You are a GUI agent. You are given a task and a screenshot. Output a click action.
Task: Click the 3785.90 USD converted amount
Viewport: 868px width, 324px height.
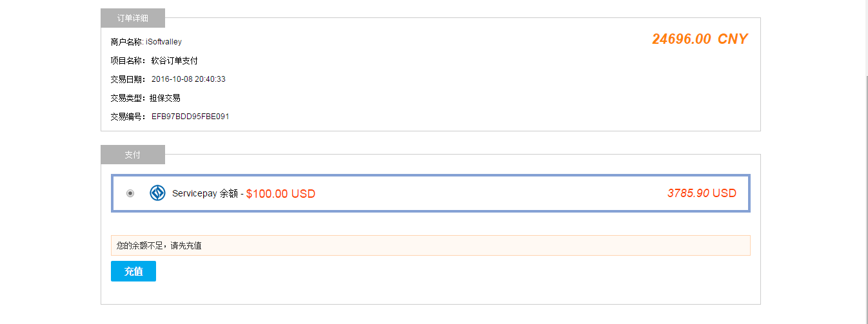[x=702, y=193]
